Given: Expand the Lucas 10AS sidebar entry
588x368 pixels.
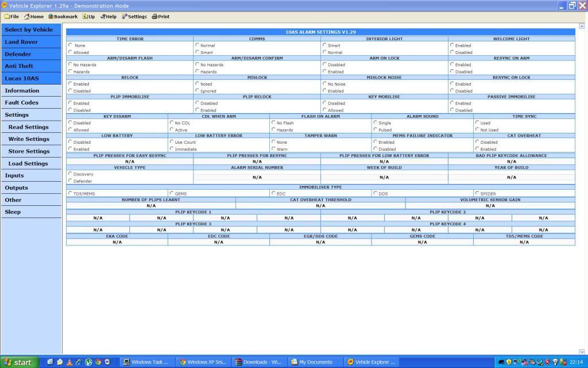Looking at the screenshot, I should [22, 78].
